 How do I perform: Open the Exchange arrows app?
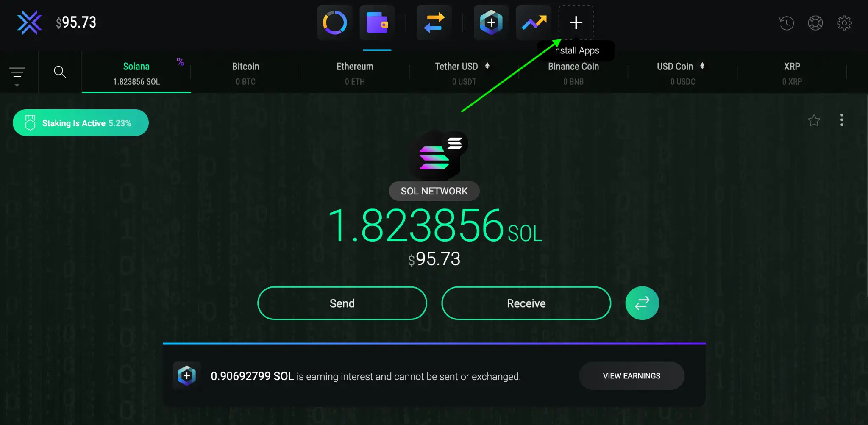(x=434, y=23)
